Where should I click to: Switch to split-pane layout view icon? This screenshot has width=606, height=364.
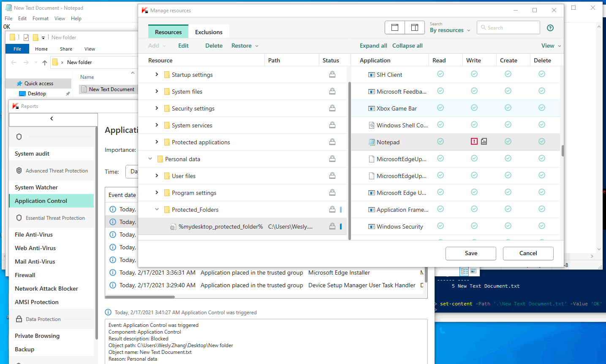[x=415, y=27]
